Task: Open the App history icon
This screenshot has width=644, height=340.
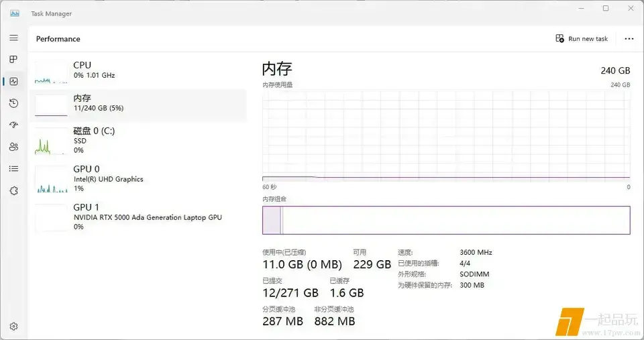Action: coord(13,103)
